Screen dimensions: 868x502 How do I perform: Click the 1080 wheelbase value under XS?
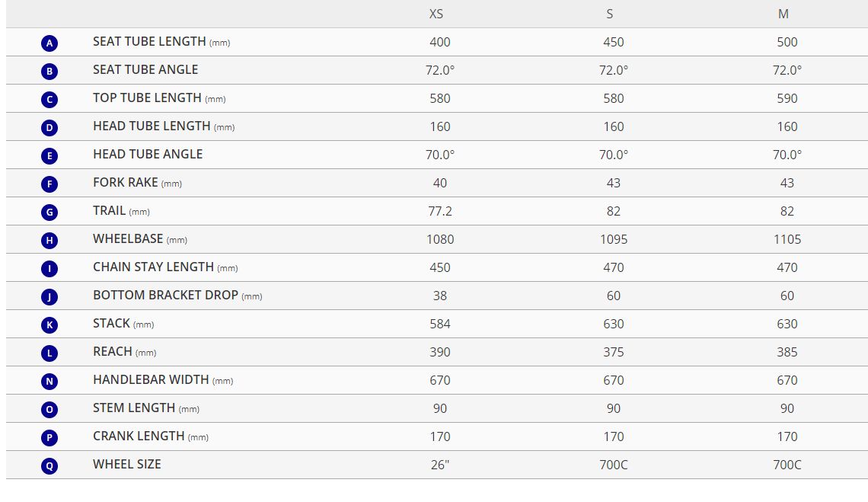[x=440, y=239]
